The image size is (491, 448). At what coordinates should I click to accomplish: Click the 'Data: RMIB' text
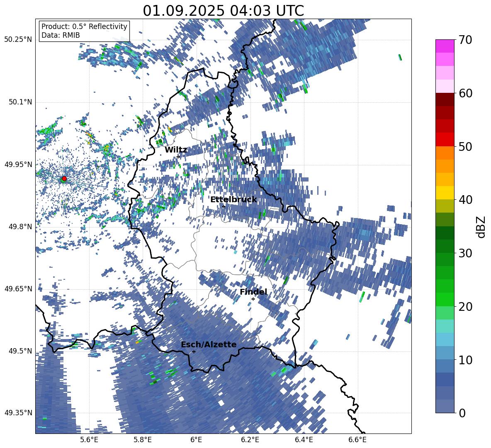pos(61,35)
